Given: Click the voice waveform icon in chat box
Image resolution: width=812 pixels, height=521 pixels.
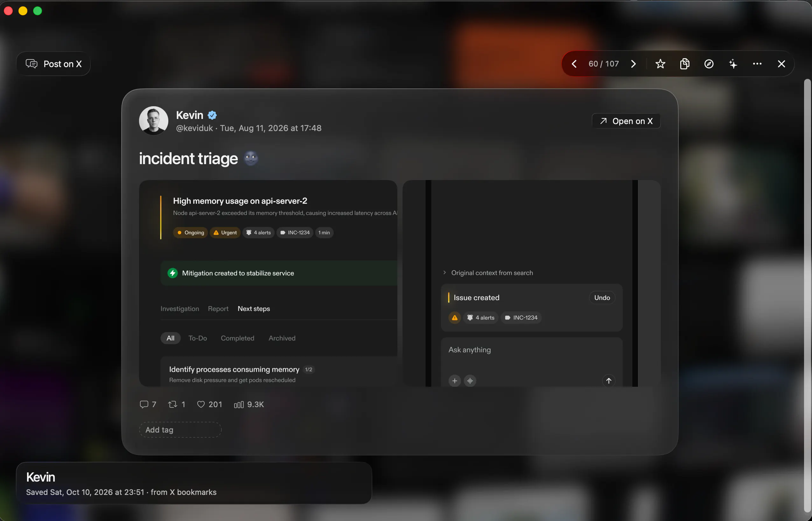Looking at the screenshot, I should click(x=470, y=381).
